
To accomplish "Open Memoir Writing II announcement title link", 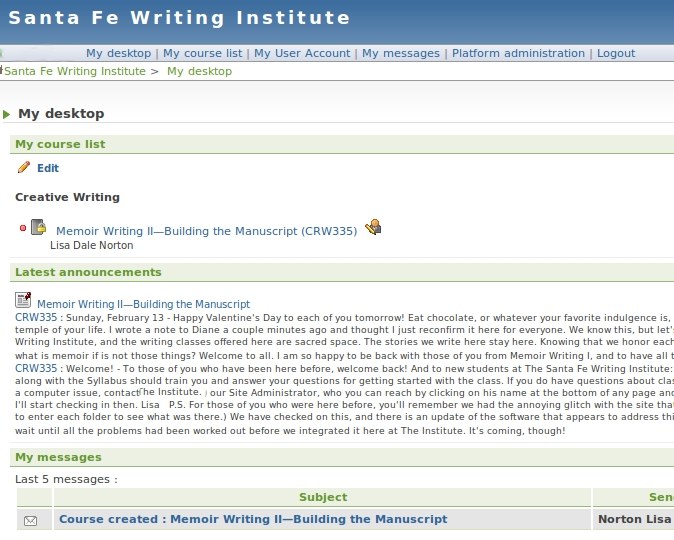I will click(x=143, y=304).
